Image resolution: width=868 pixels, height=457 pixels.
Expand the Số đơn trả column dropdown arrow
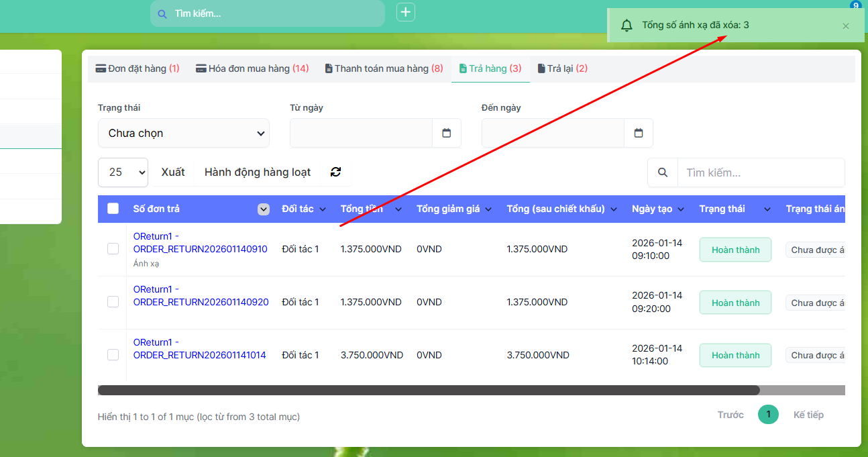pos(264,209)
